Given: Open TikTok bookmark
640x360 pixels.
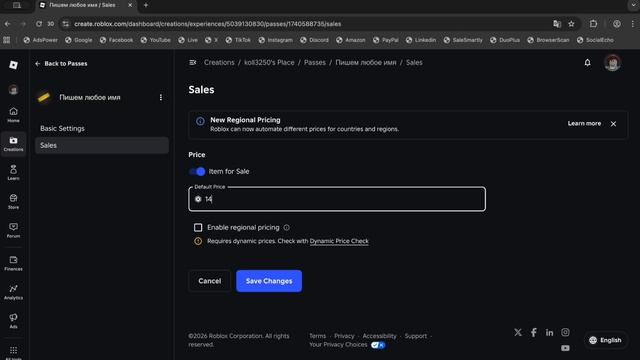Looking at the screenshot, I should pyautogui.click(x=238, y=40).
